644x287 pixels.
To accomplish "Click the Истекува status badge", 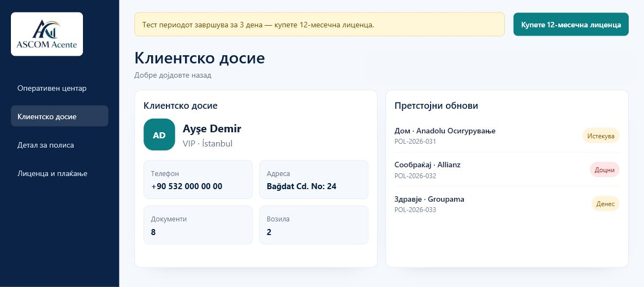I will point(601,136).
